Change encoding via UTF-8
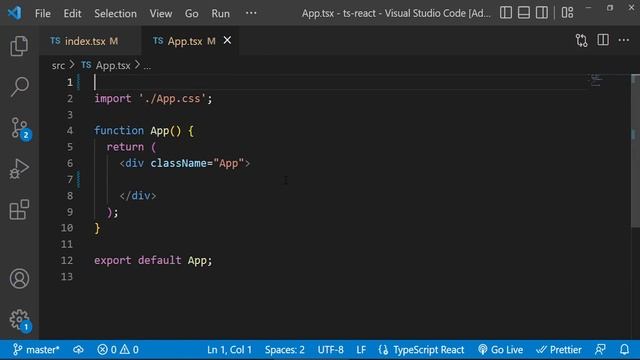This screenshot has width=640, height=360. (x=330, y=350)
